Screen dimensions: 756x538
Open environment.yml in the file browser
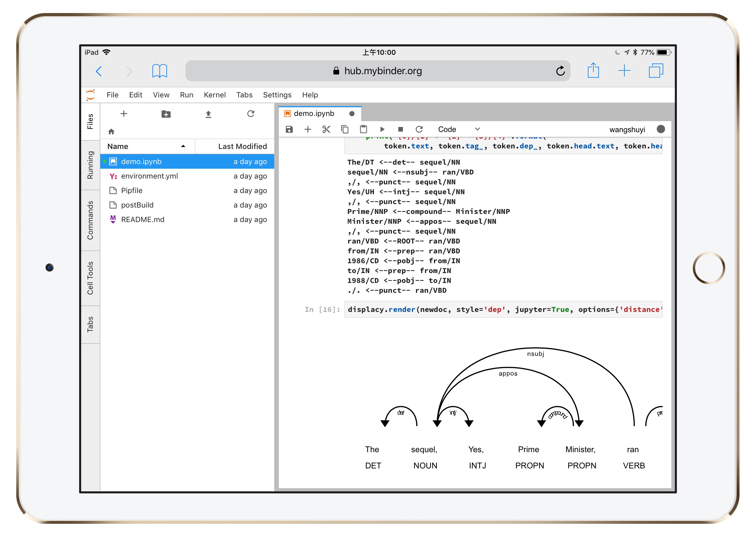tap(149, 176)
